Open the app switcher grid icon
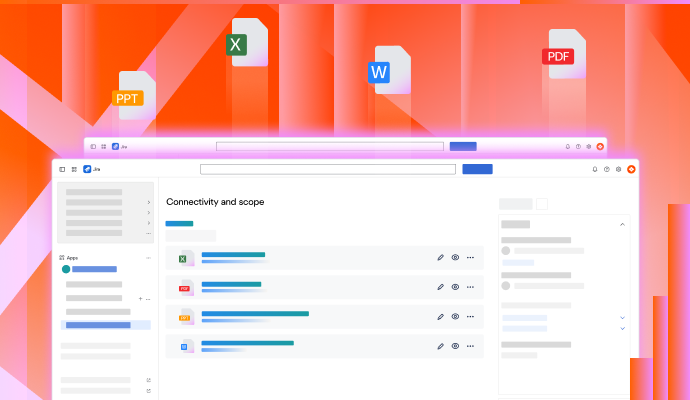This screenshot has width=690, height=400. pos(74,169)
